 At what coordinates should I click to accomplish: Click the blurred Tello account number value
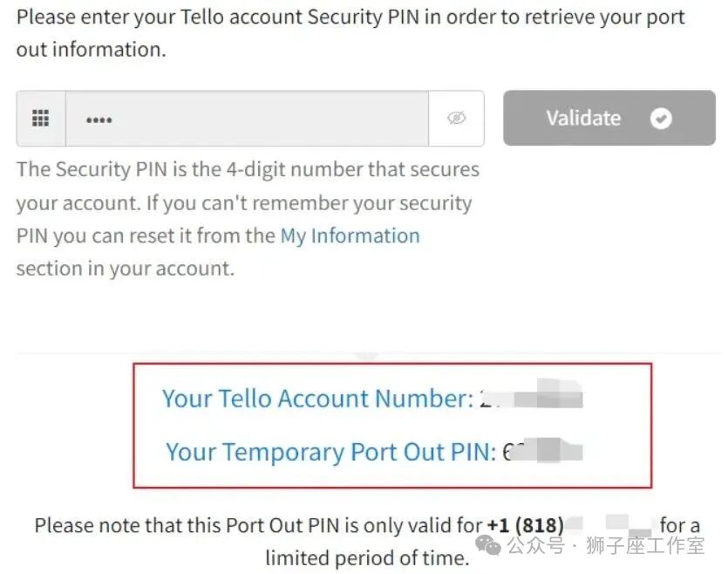532,400
